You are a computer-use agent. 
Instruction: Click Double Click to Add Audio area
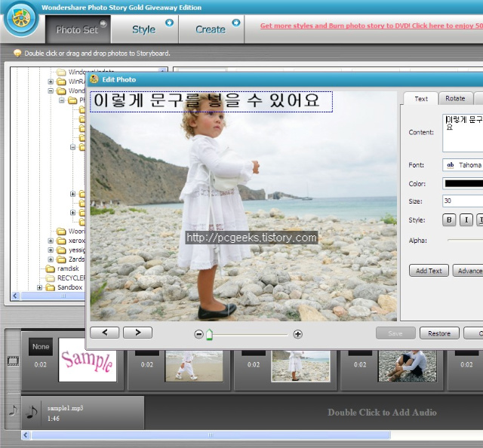382,413
